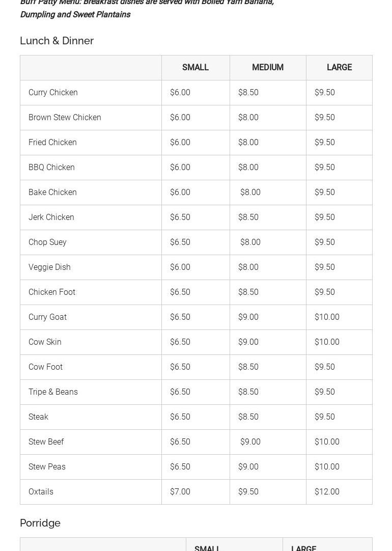
Task: Select the Chop Suey row label
Action: pos(47,242)
